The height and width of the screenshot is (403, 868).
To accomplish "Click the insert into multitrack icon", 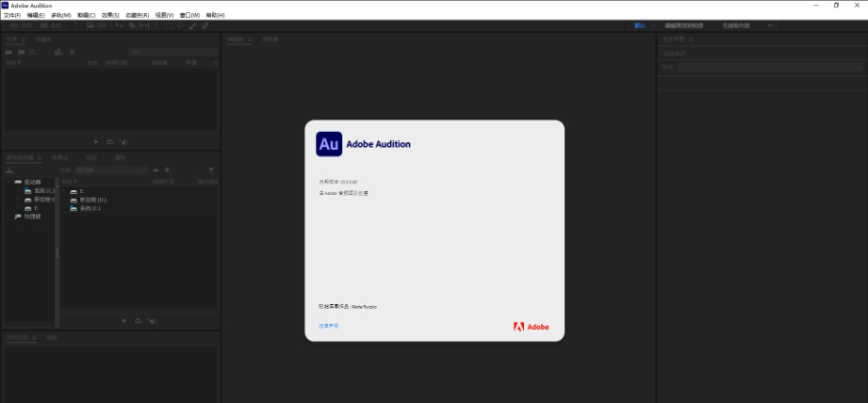I will pos(58,52).
